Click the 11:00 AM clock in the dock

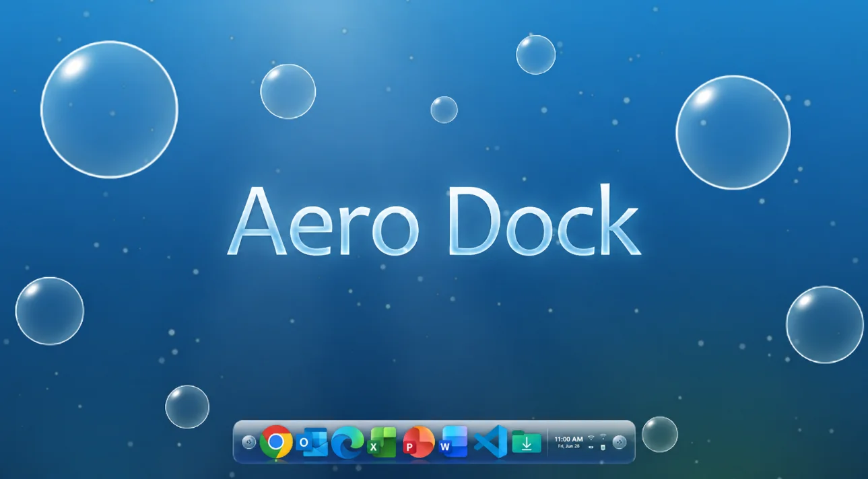[x=568, y=439]
